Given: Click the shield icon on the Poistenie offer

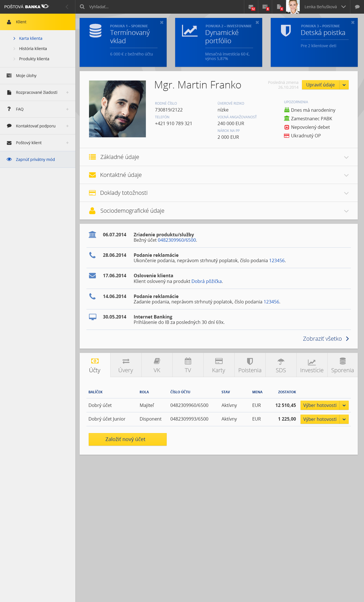Looking at the screenshot, I should [x=286, y=31].
